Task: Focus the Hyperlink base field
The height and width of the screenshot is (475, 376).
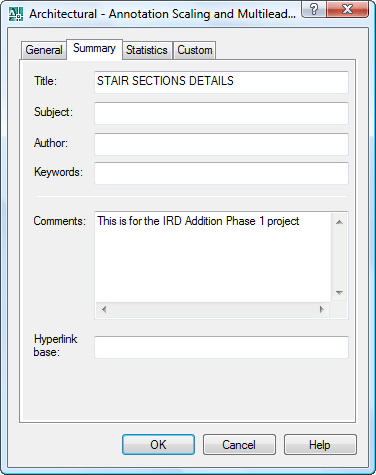Action: (x=221, y=347)
